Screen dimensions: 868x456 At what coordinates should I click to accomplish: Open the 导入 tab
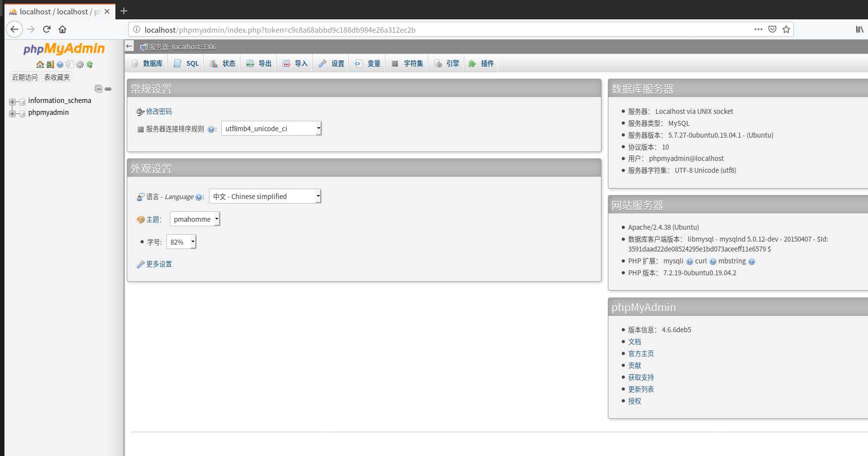tap(295, 63)
